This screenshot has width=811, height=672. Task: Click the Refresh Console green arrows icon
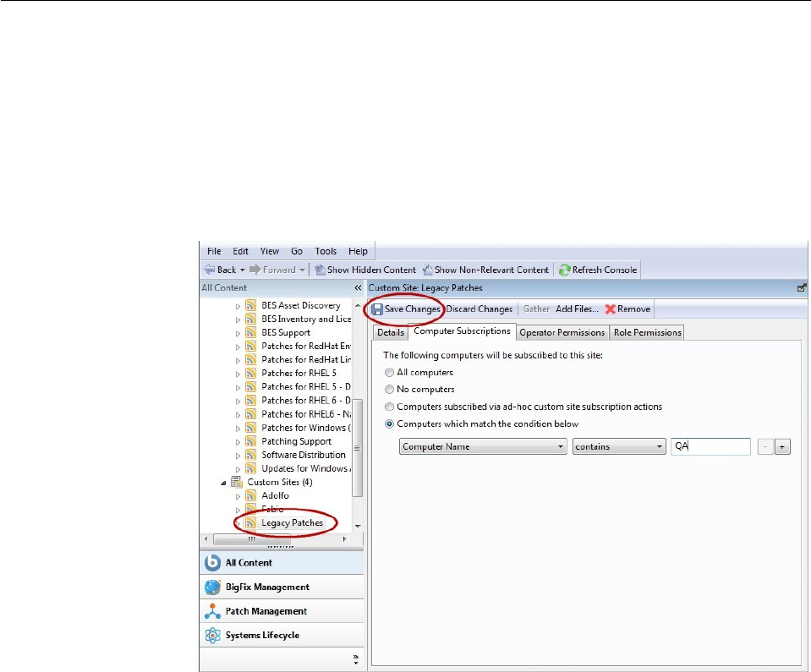[564, 270]
